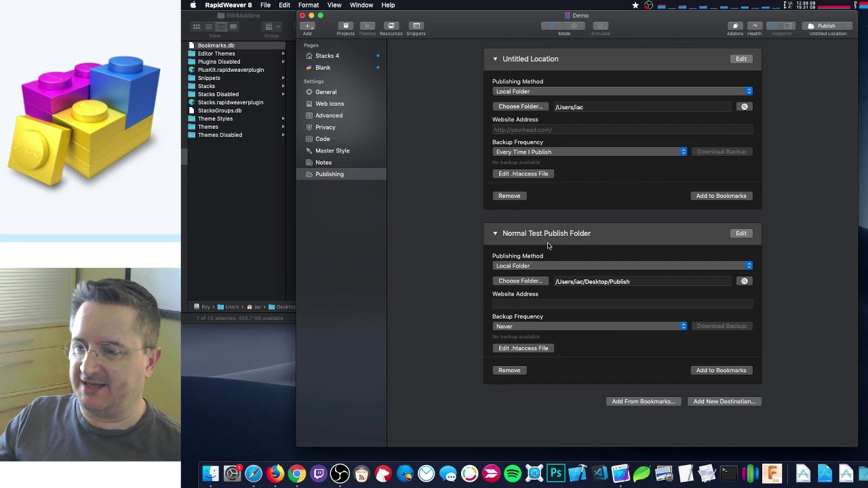
Task: Open Photoshop from the Dock
Action: coord(556,473)
